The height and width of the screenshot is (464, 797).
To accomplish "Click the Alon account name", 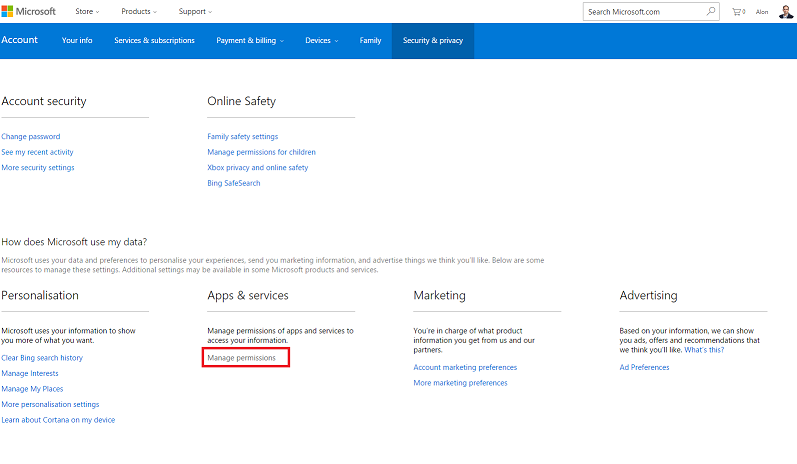I will pyautogui.click(x=761, y=12).
